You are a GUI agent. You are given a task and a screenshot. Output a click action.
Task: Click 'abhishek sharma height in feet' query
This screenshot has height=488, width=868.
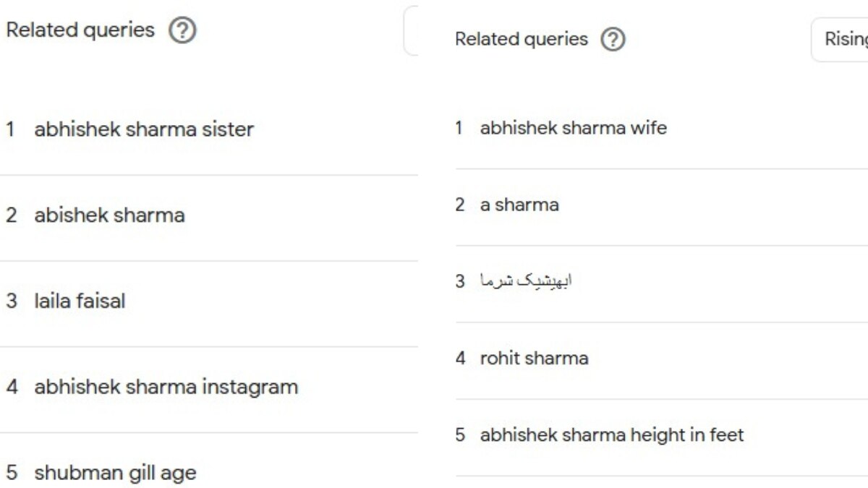611,435
